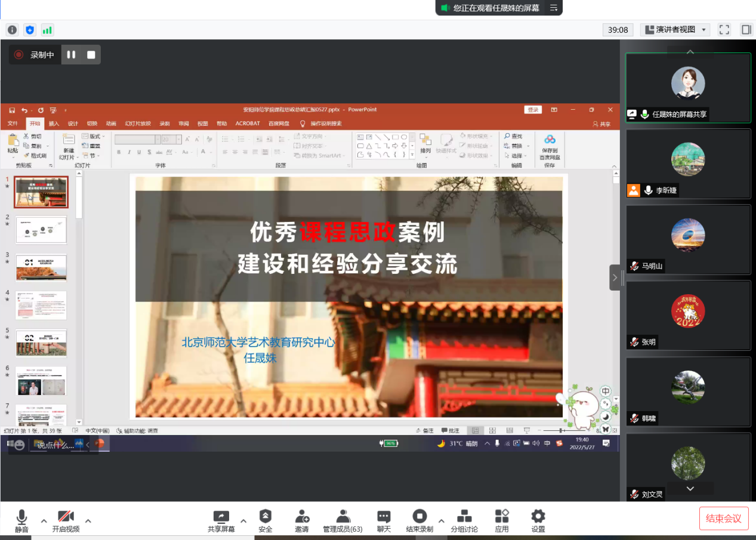The width and height of the screenshot is (756, 540).
Task: Pause the recording in progress
Action: pos(71,55)
